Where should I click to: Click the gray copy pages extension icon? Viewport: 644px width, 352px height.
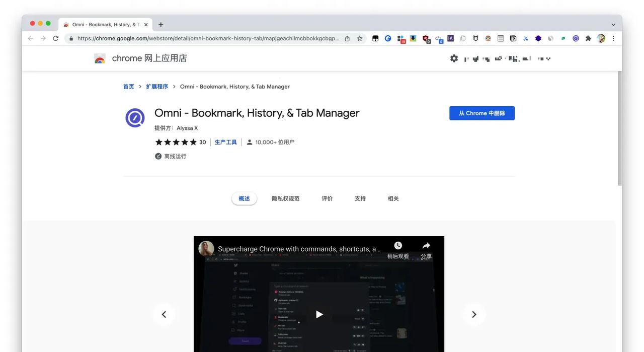[x=463, y=38]
